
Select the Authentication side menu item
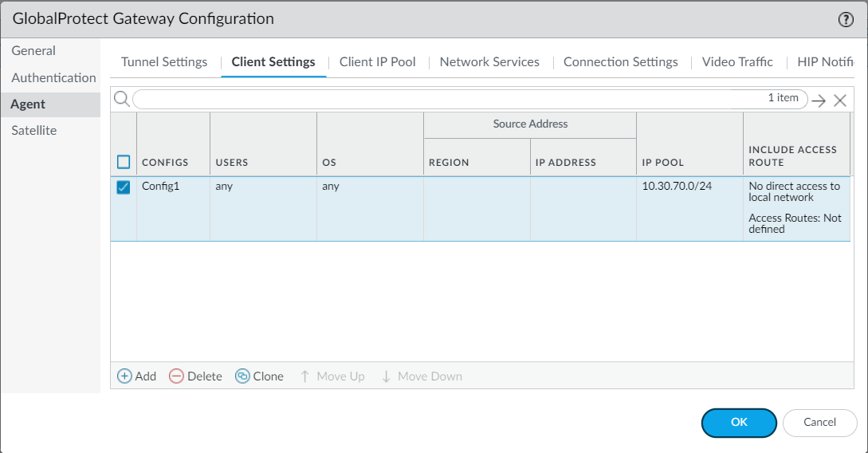click(53, 78)
